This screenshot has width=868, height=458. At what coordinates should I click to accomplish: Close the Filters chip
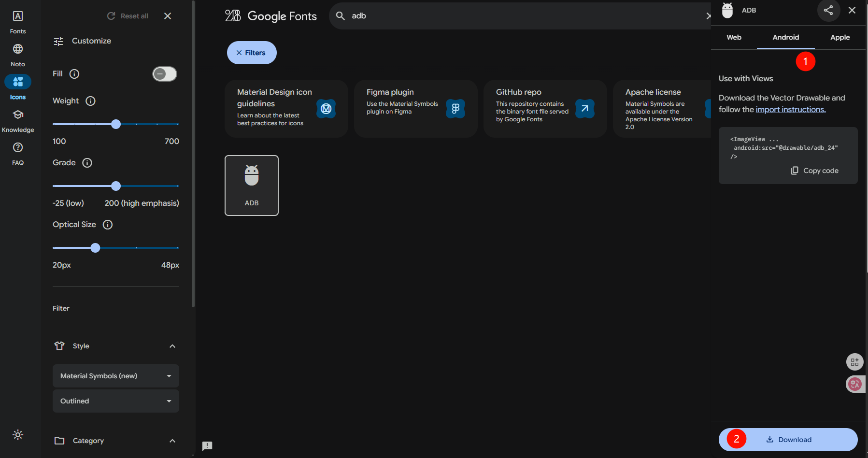(x=252, y=53)
